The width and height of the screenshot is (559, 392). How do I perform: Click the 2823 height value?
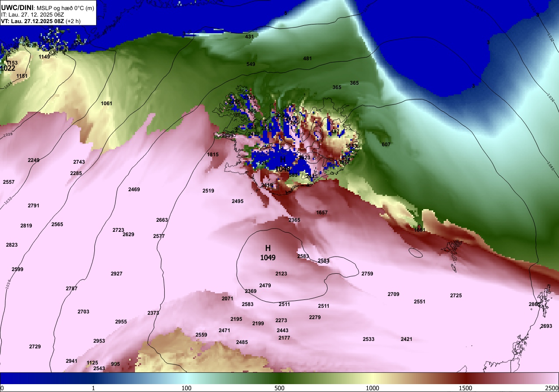[12, 245]
